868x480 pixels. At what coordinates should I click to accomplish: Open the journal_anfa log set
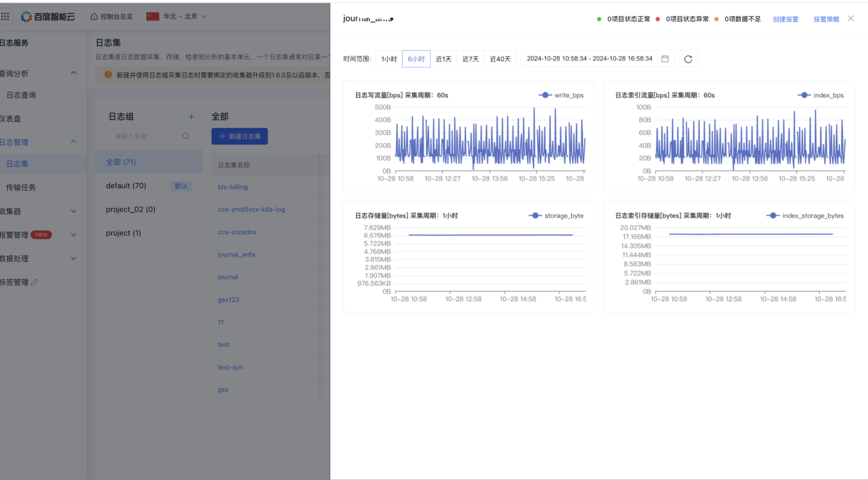237,254
